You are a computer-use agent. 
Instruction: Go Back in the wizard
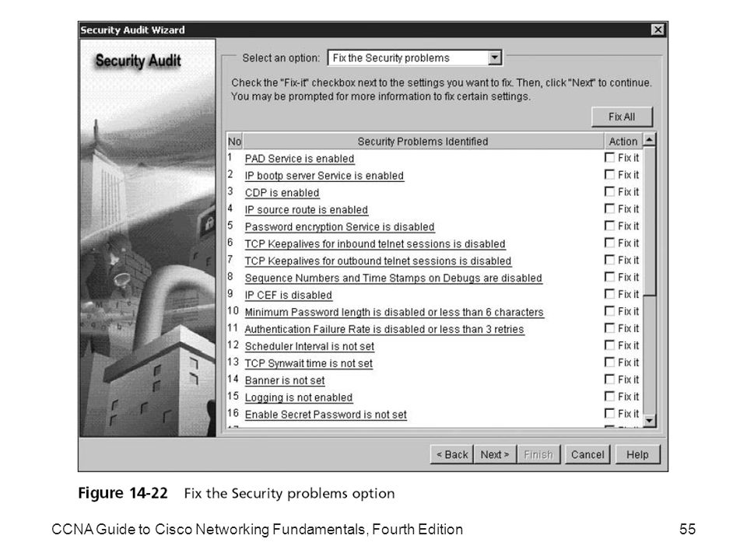[x=452, y=455]
